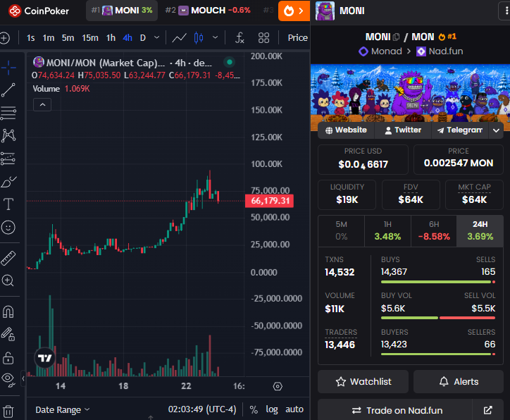Select the line chart style icon
Screen dimensions: 510x420
point(179,38)
